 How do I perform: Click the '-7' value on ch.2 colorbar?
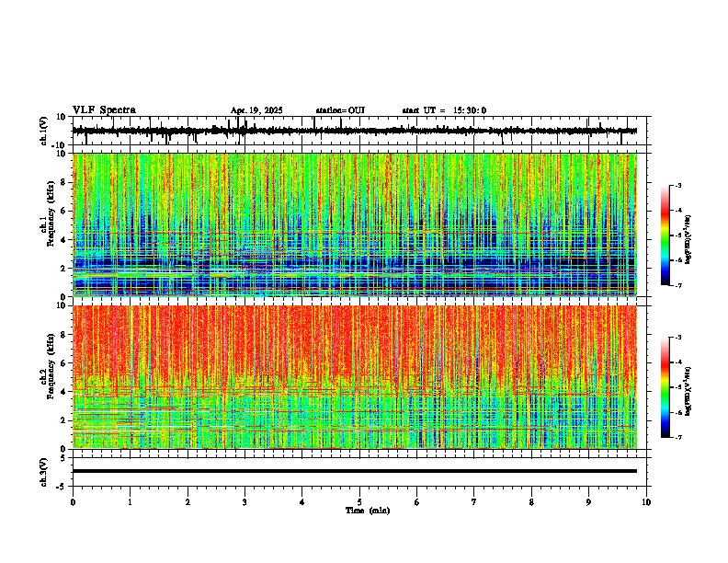[x=677, y=437]
